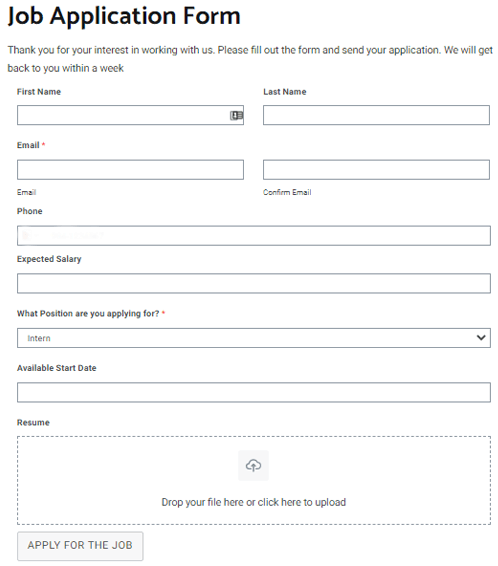498x566 pixels.
Task: Click the "Expected Salary" label text
Action: pos(49,259)
